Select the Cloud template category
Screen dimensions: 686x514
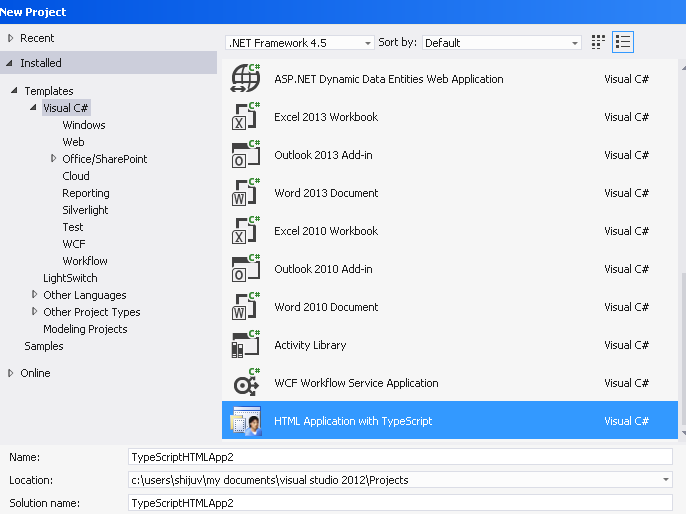76,176
